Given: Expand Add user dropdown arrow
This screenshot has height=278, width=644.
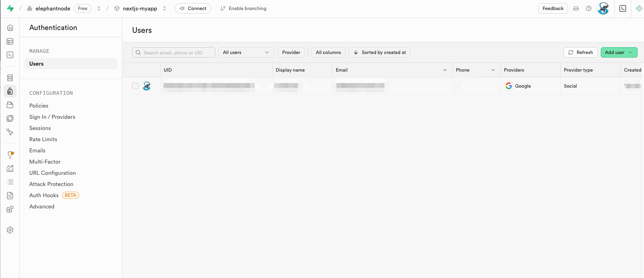Looking at the screenshot, I should point(630,52).
